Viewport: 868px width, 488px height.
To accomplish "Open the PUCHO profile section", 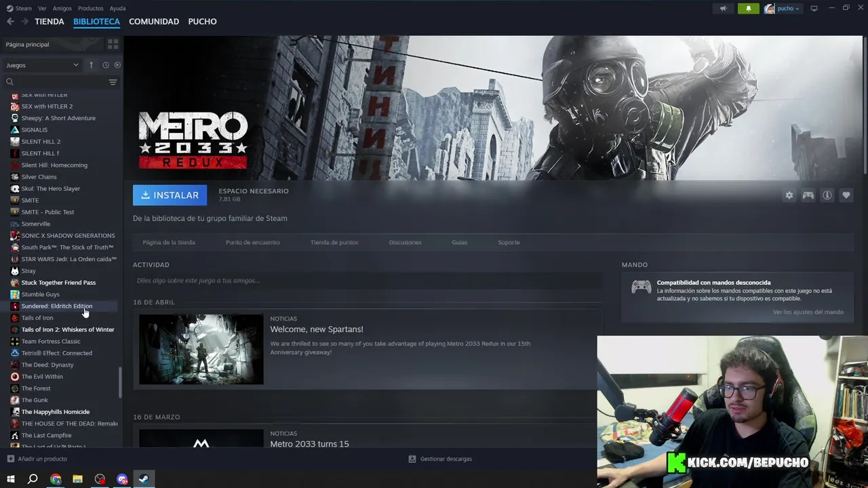I will 202,22.
